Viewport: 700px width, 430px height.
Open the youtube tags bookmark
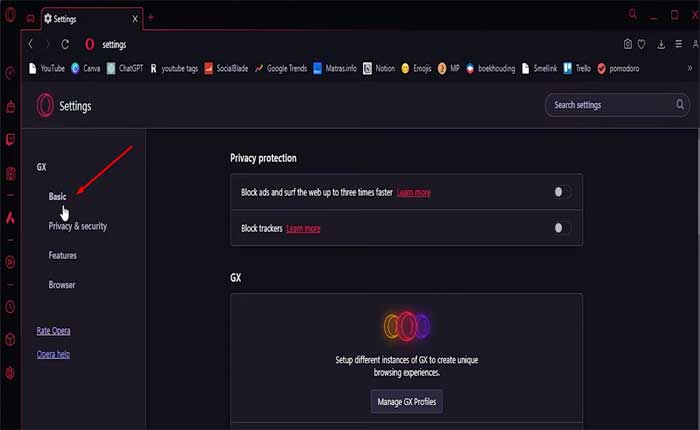174,68
